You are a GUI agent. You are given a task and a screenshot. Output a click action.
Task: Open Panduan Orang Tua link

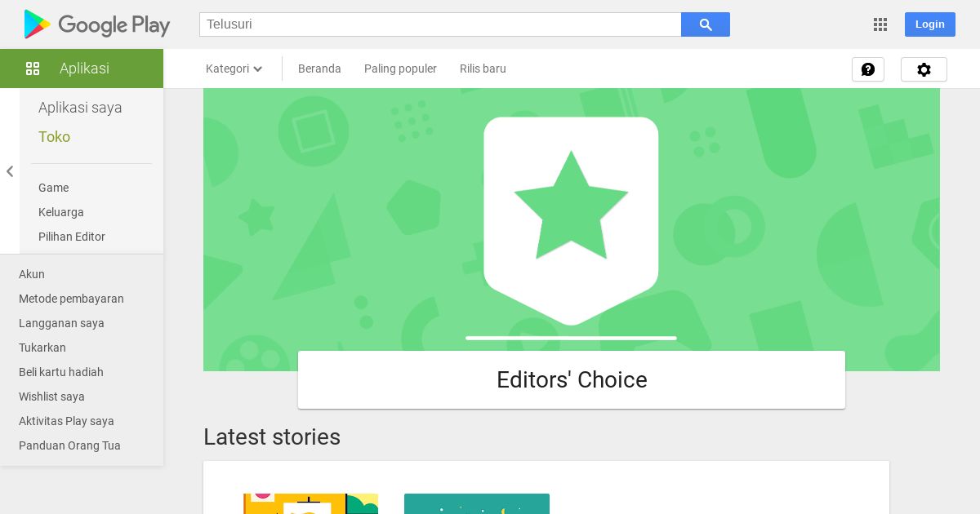[x=69, y=445]
